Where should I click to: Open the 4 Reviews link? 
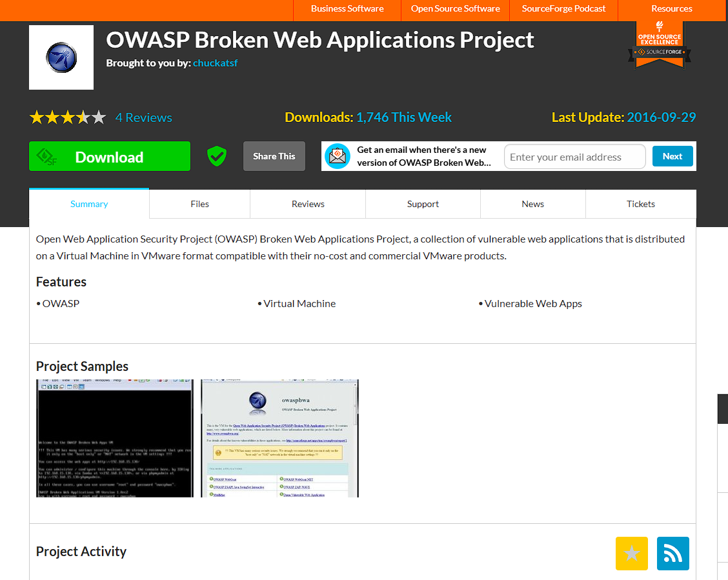coord(143,117)
